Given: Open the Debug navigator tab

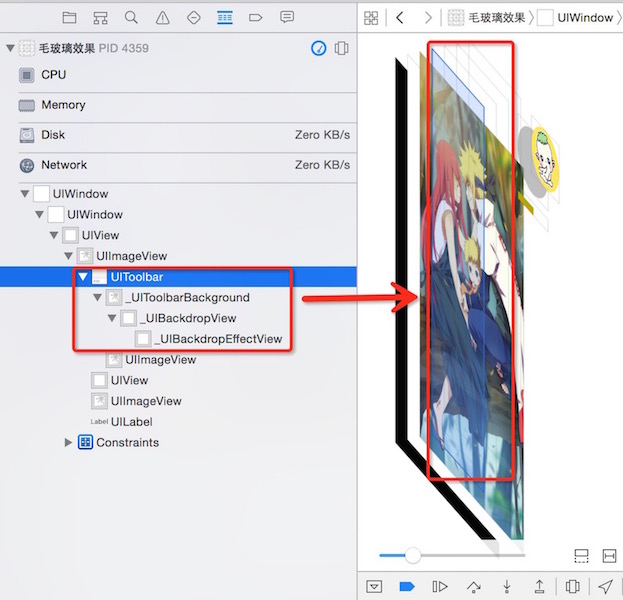Looking at the screenshot, I should (x=225, y=18).
